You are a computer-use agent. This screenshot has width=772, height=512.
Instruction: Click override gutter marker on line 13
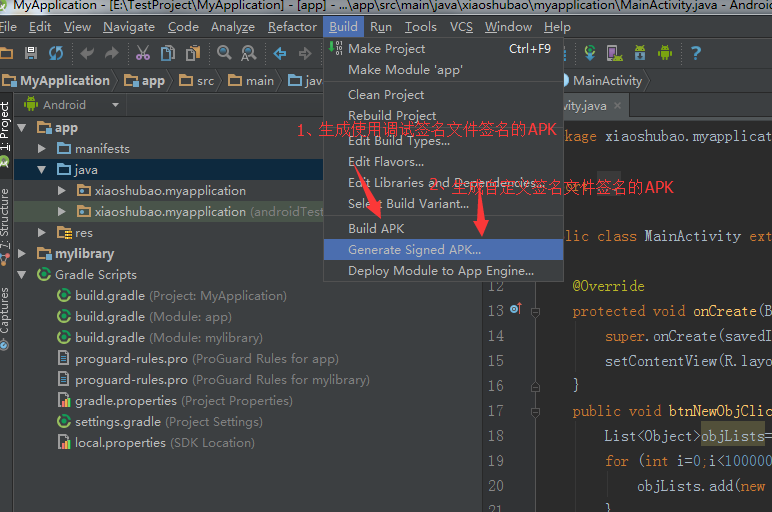[515, 309]
